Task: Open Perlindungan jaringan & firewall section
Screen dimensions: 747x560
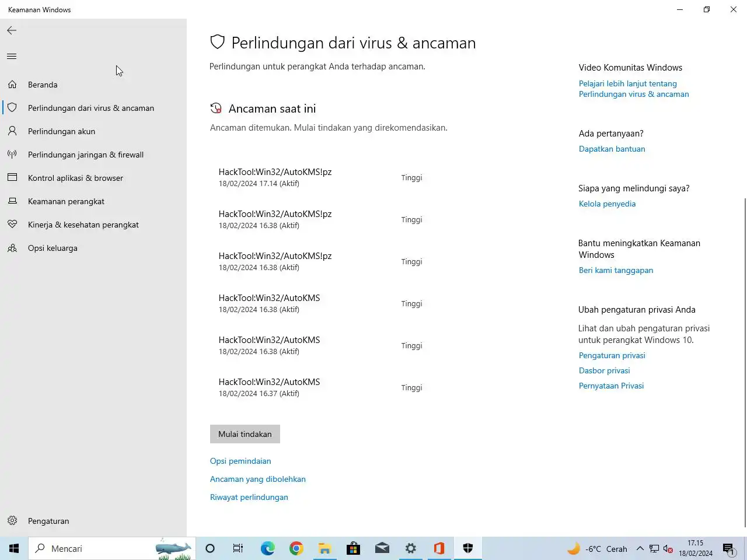Action: click(x=93, y=155)
